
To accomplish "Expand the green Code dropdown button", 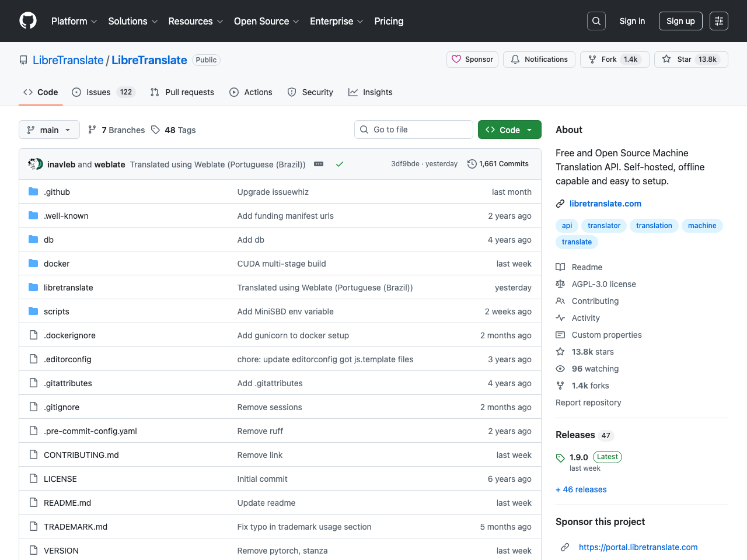I will 509,130.
